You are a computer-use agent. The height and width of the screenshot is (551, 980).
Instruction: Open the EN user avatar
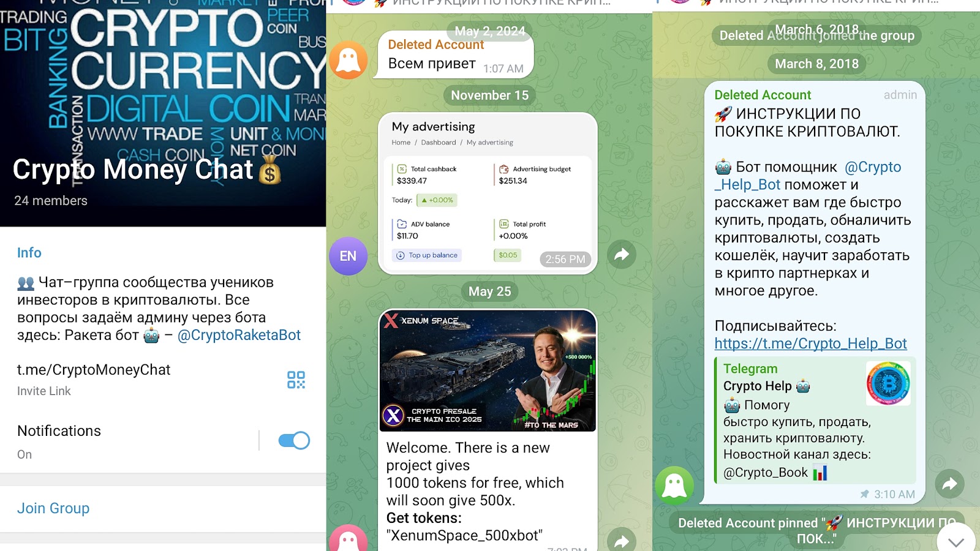[x=348, y=256]
